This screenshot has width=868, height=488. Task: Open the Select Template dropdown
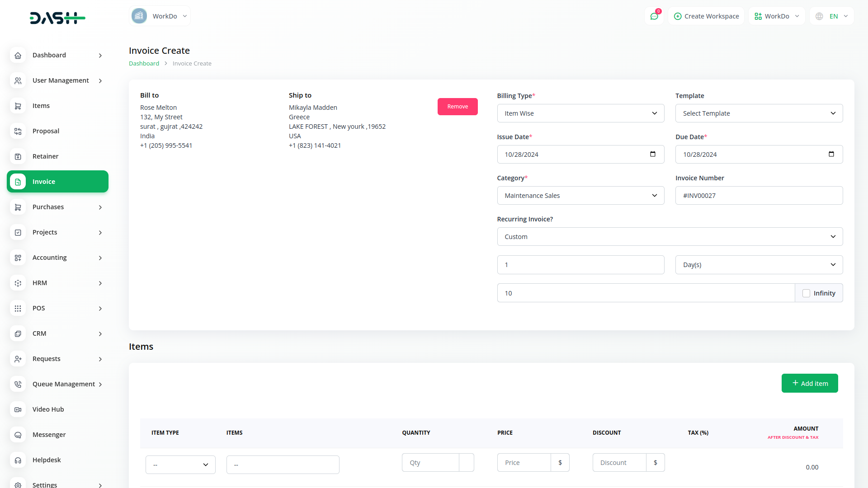coord(759,113)
